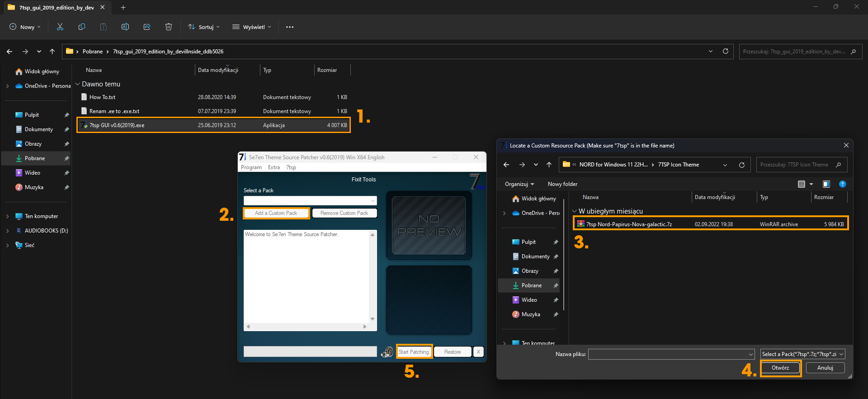Open the 7tsp menu in patcher
This screenshot has width=868, height=399.
291,167
